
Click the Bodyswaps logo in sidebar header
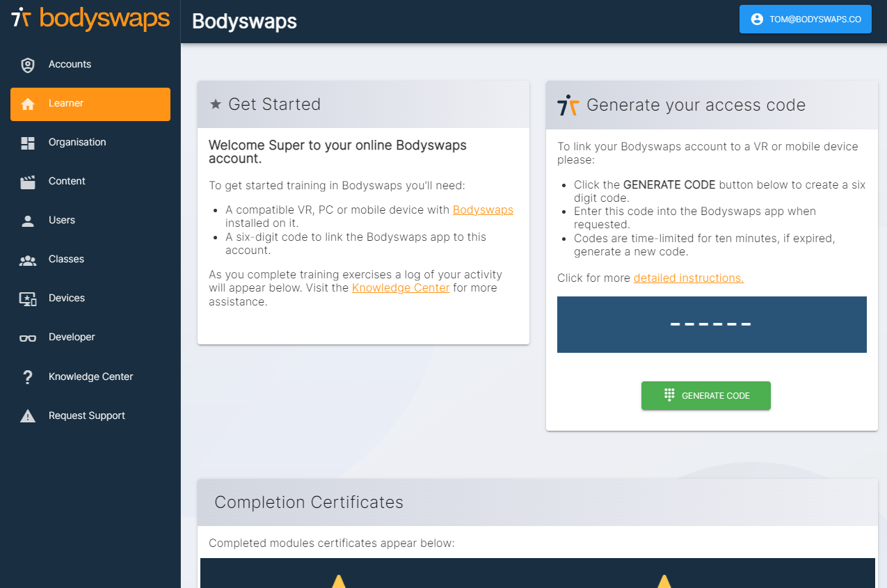(x=90, y=18)
